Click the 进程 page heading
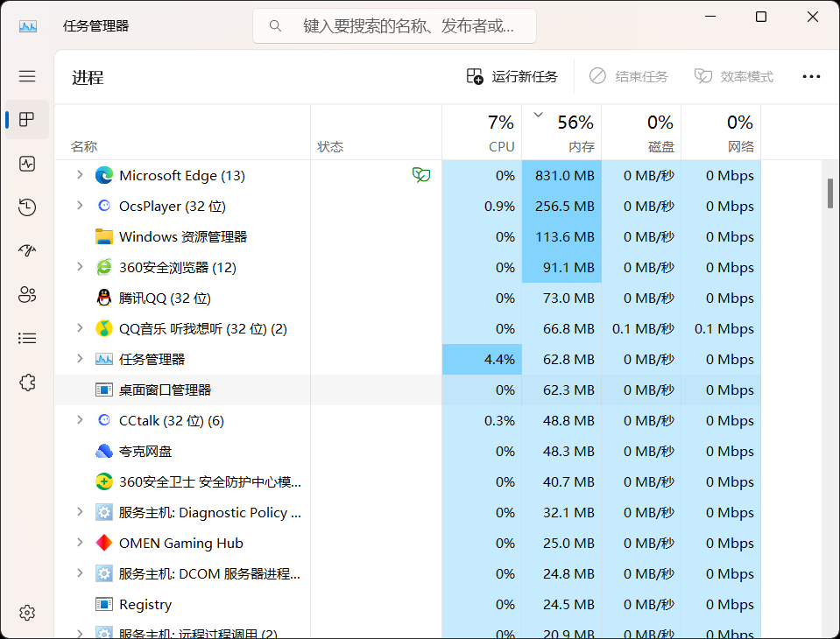This screenshot has height=639, width=840. [x=88, y=78]
